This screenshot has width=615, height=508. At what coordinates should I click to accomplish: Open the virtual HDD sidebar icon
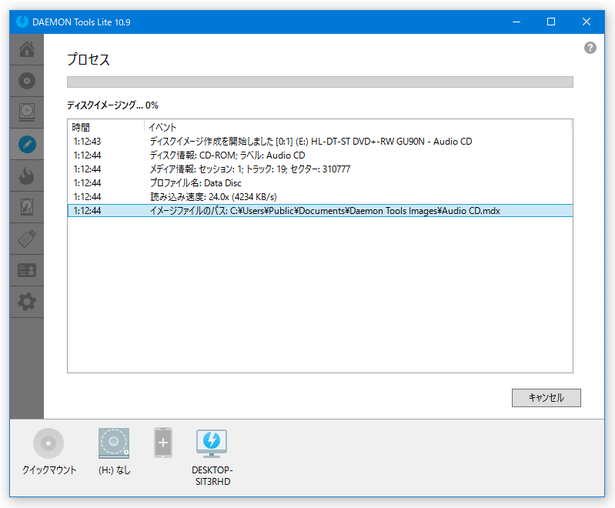click(x=27, y=207)
